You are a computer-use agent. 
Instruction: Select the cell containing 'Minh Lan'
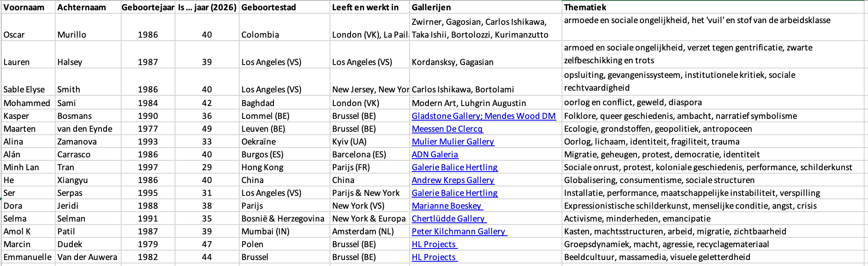click(28, 167)
